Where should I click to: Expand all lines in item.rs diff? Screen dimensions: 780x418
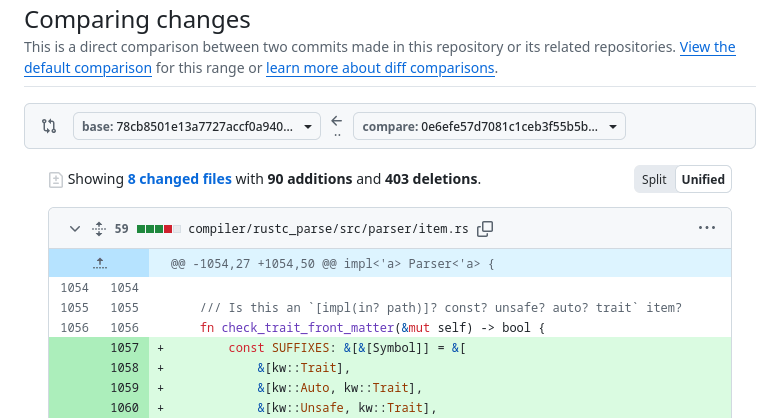99,229
